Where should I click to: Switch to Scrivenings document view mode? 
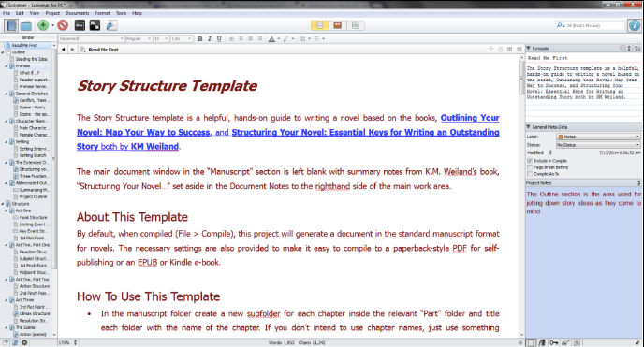coord(320,25)
